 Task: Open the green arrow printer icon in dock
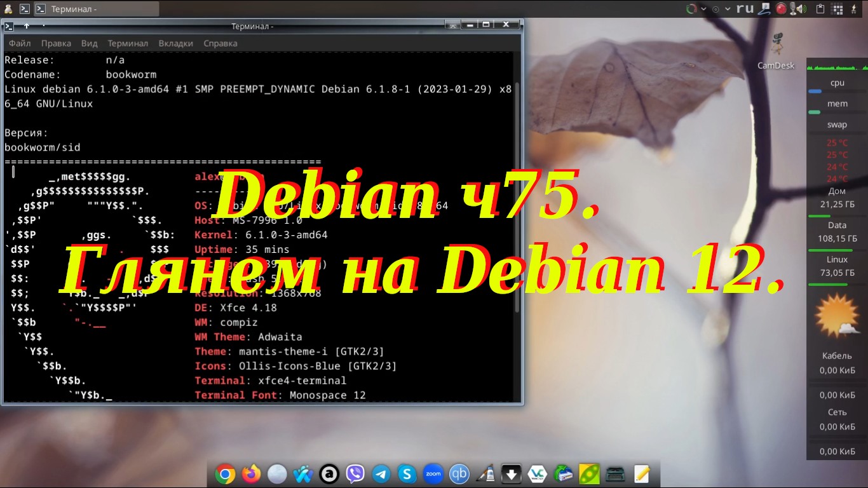point(564,473)
